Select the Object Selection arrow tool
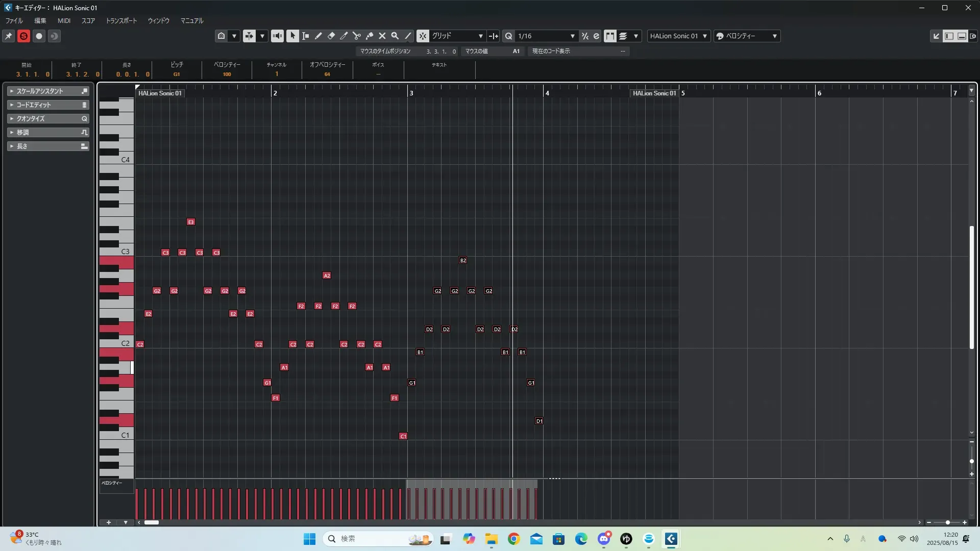Image resolution: width=980 pixels, height=551 pixels. (292, 36)
